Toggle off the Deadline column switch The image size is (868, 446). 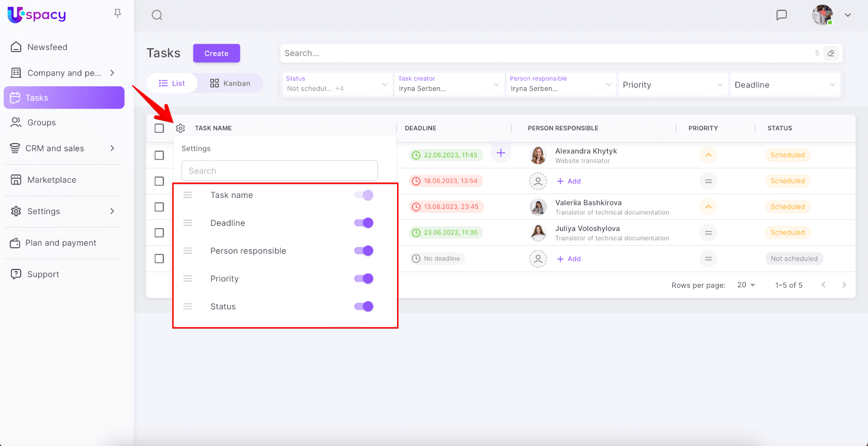pos(363,223)
